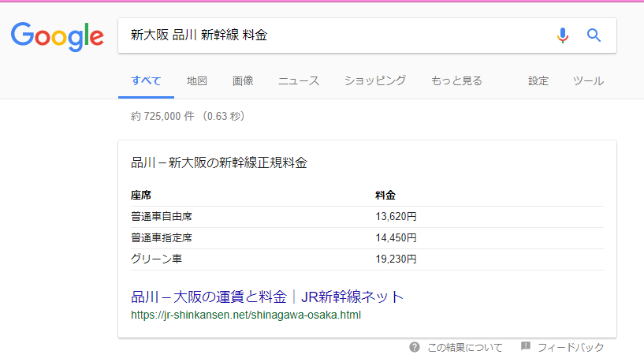Switch to the 画像 tab
Viewport: 644px width, 362px height.
pos(243,81)
